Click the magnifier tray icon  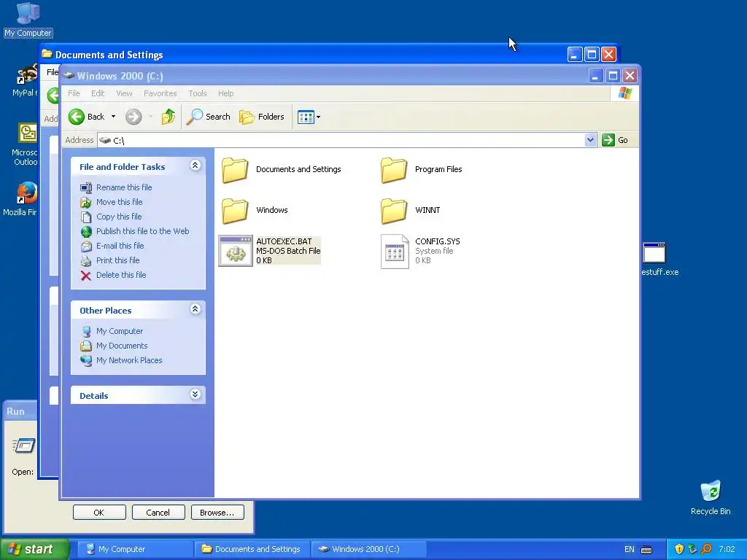(x=706, y=550)
